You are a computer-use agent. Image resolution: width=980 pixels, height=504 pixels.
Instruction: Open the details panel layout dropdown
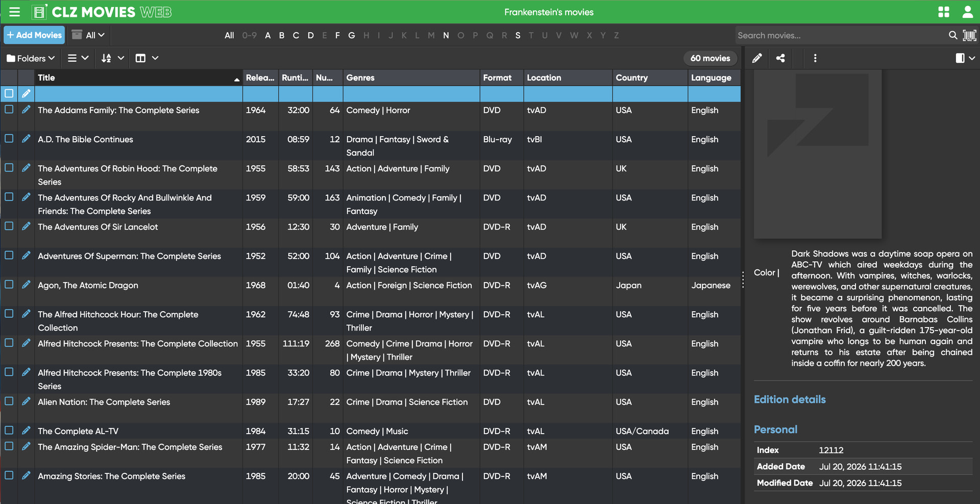pos(965,58)
